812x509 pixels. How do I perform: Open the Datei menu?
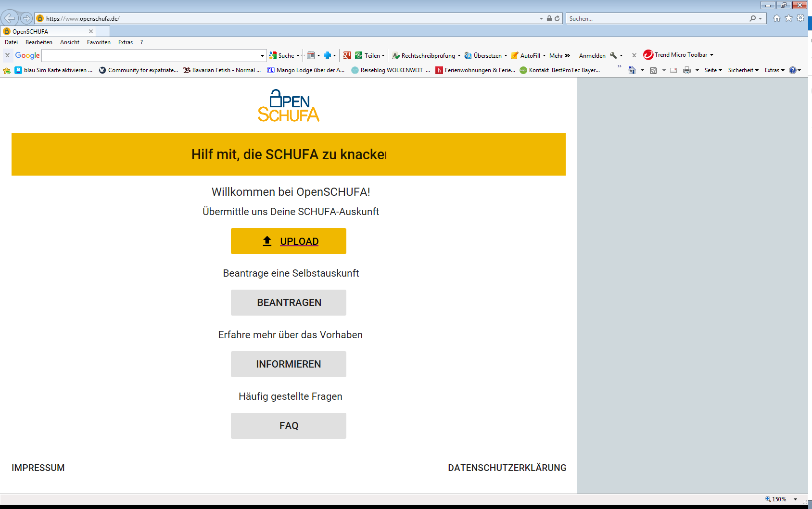(x=11, y=42)
